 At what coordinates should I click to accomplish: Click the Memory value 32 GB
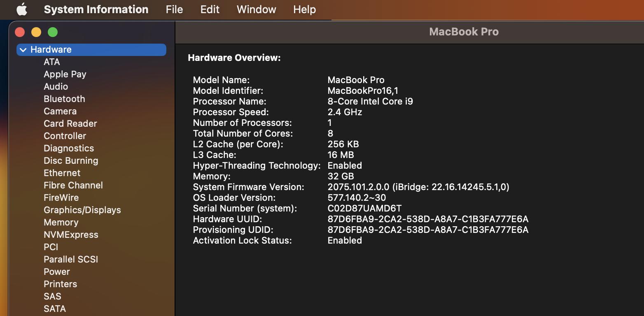click(x=341, y=176)
